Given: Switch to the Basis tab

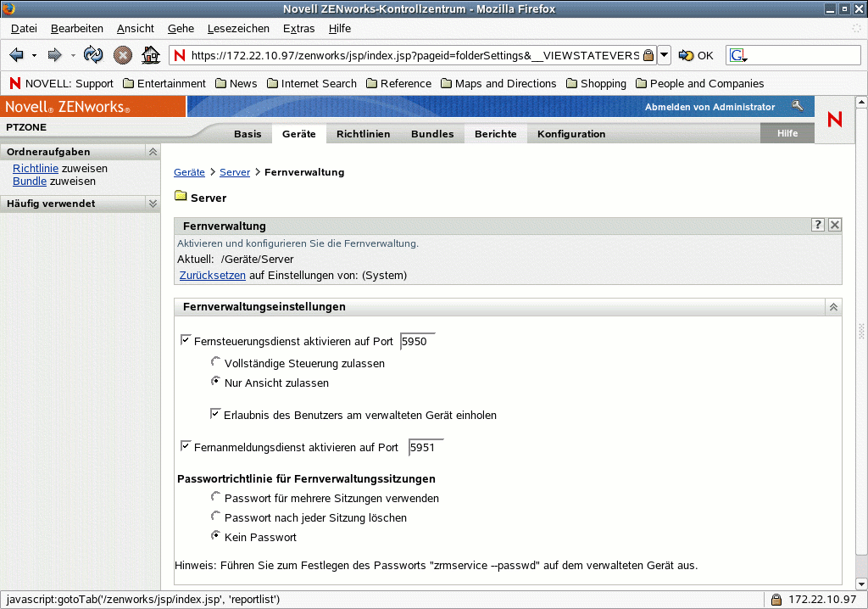Looking at the screenshot, I should coord(248,134).
